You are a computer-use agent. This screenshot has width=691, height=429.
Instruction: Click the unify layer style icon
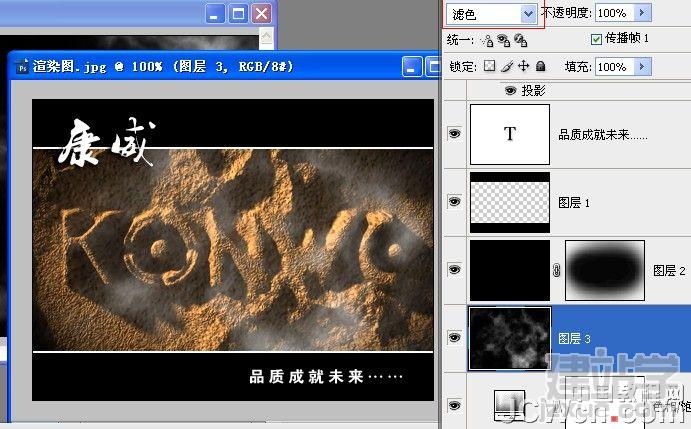[x=521, y=40]
